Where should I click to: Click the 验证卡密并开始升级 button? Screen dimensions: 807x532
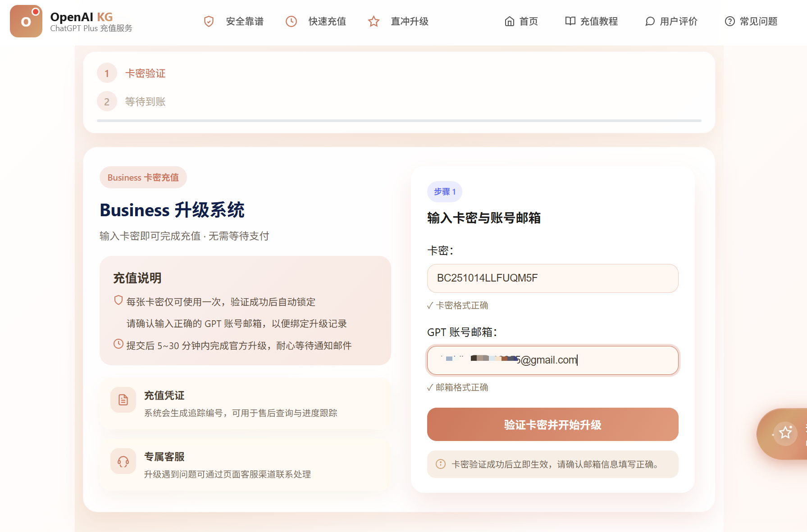552,424
